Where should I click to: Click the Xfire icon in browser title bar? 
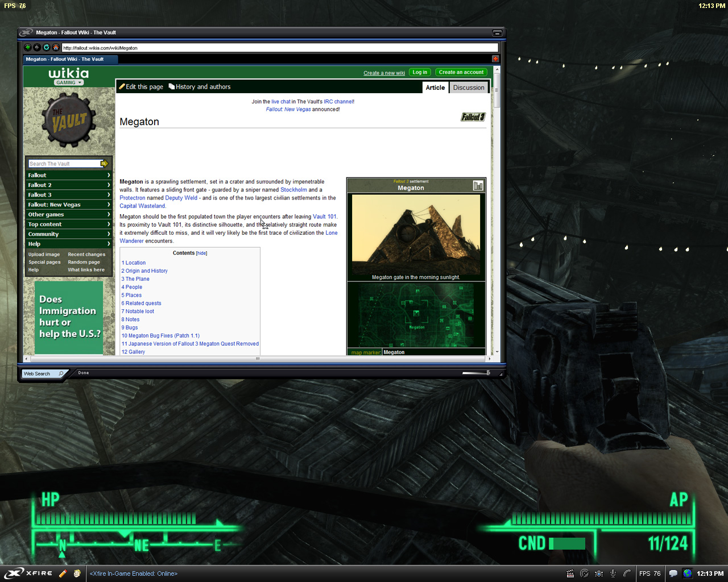coord(26,32)
